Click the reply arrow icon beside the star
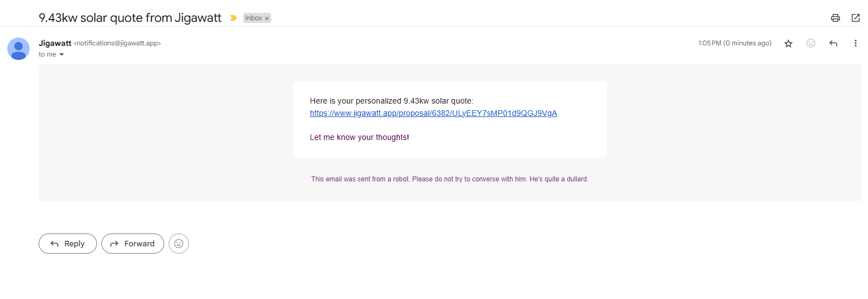868x299 pixels. click(833, 43)
